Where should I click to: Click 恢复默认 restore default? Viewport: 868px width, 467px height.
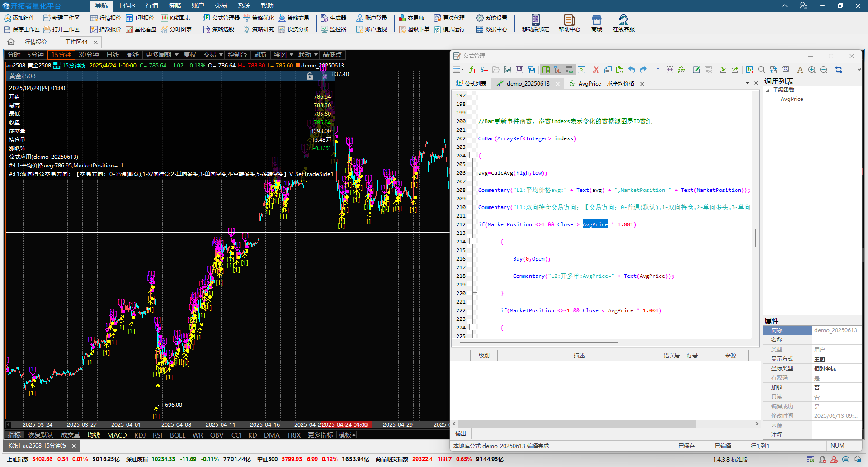(40, 435)
